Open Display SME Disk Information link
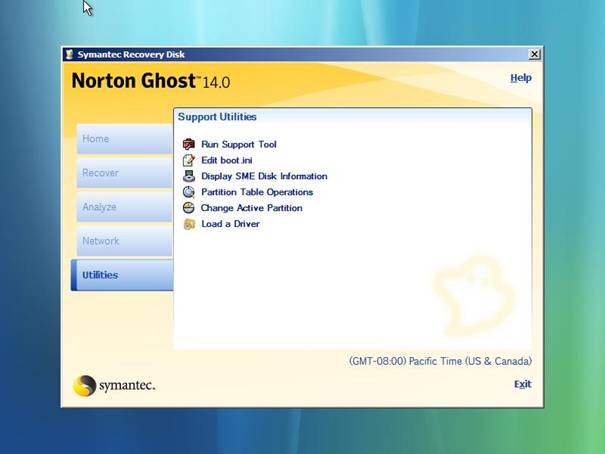This screenshot has width=605, height=454. 264,176
